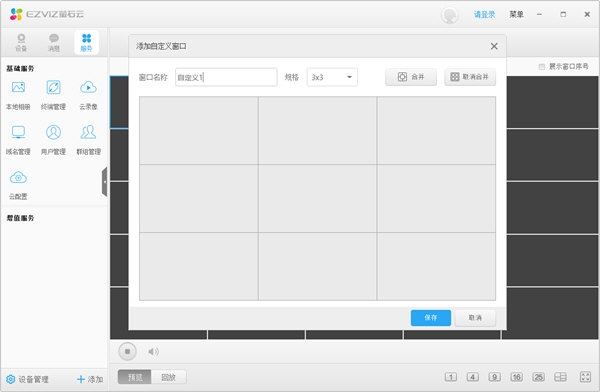
Task: Open the 本地相册 local album icon
Action: [18, 88]
